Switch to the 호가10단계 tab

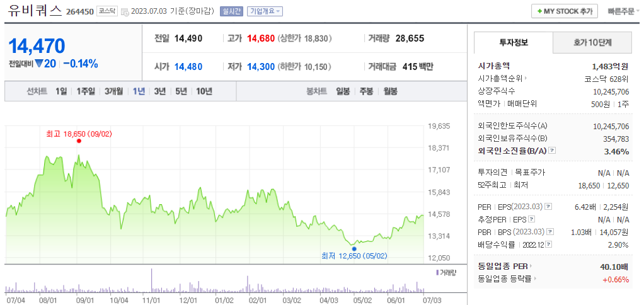[592, 42]
